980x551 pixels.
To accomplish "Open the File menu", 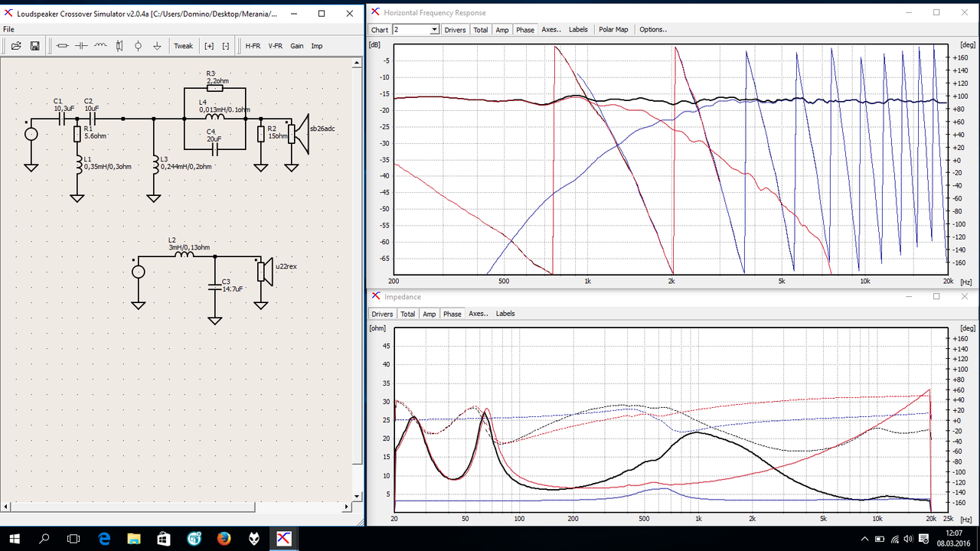I will [8, 29].
